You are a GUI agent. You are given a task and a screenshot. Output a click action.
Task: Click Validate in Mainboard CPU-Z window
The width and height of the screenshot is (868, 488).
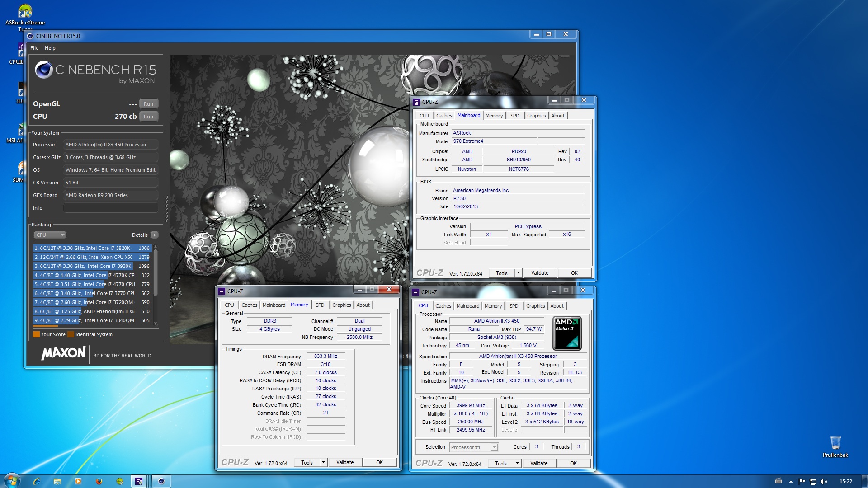[x=540, y=273]
